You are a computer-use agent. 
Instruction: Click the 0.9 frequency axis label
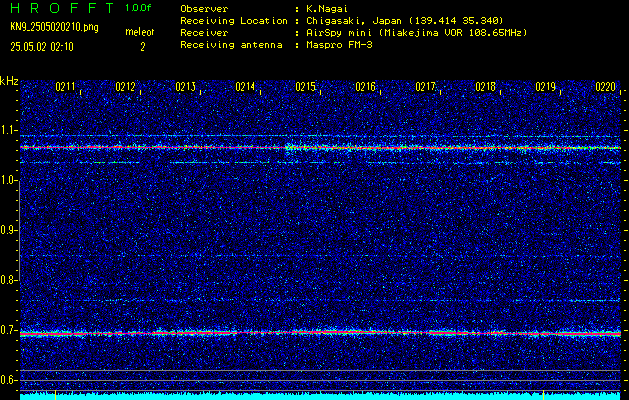8,230
